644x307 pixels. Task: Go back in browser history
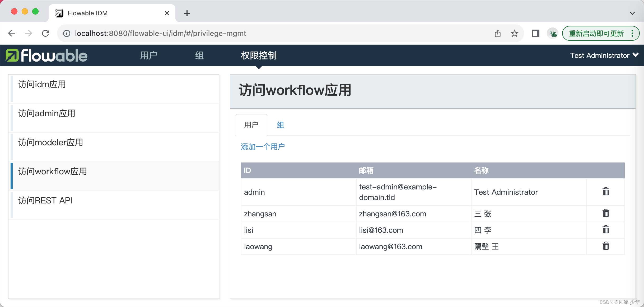12,33
